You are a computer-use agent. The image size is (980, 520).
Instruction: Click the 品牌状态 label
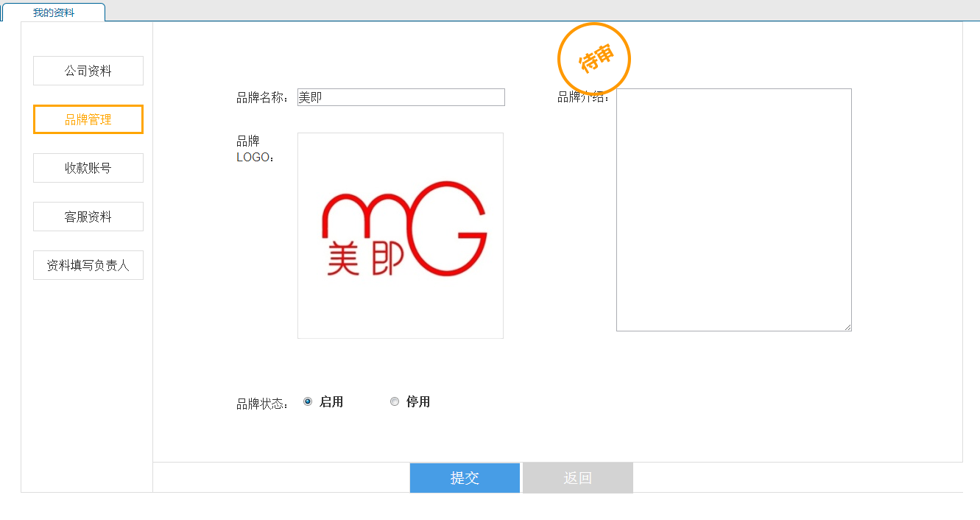[263, 404]
